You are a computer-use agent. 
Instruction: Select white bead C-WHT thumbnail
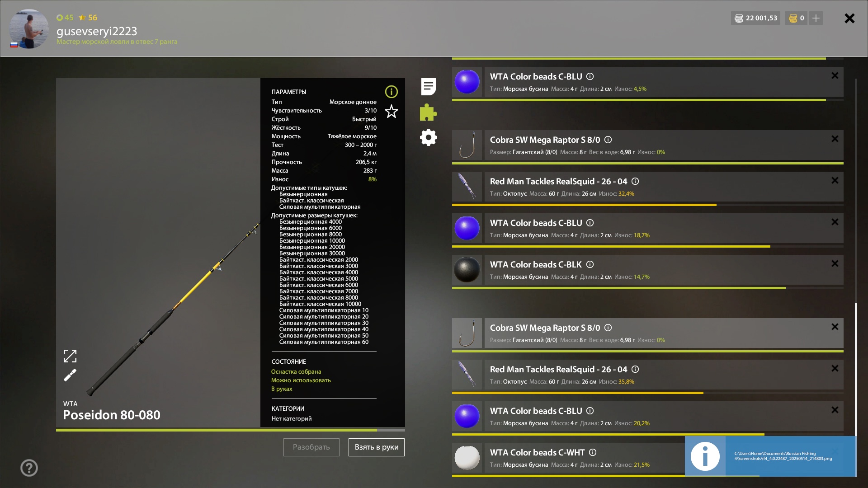click(467, 458)
